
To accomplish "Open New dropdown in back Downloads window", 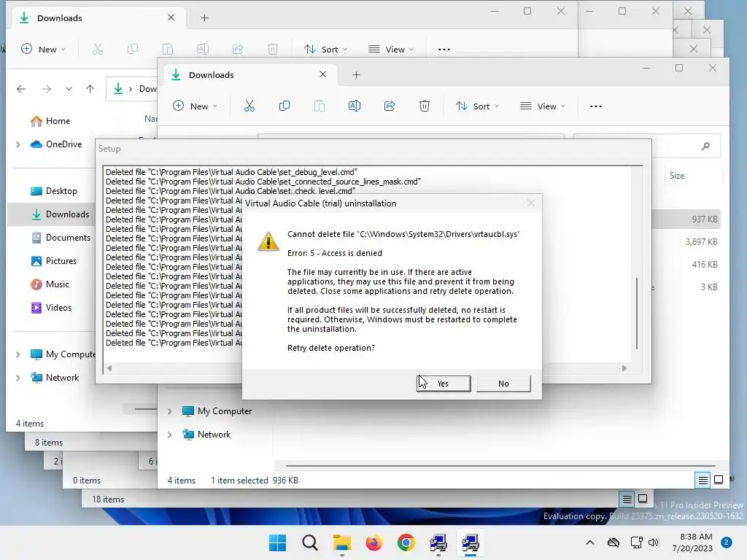I will tap(44, 49).
